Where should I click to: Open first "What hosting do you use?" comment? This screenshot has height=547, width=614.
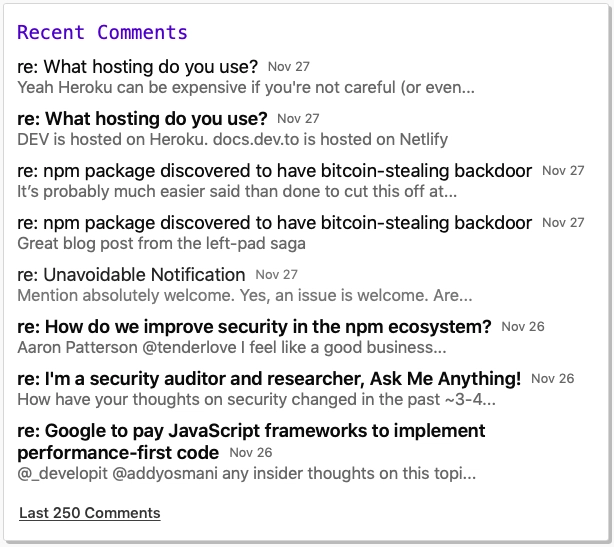[x=137, y=67]
